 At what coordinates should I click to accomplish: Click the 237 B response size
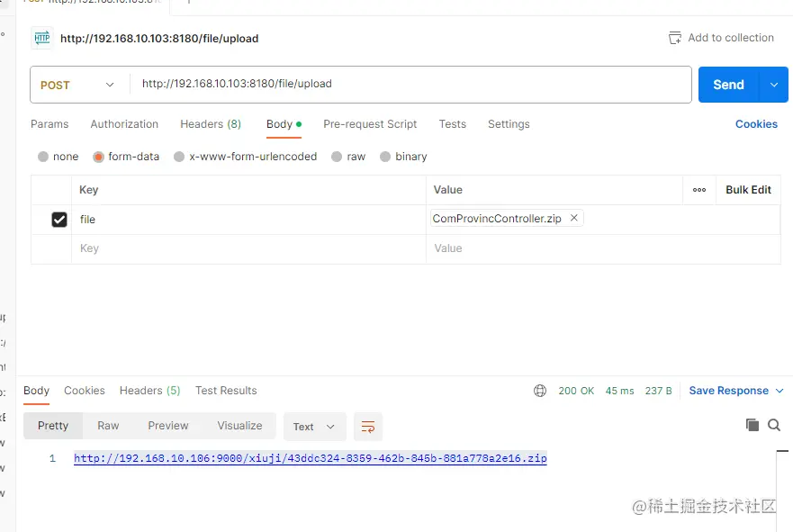[x=659, y=391]
